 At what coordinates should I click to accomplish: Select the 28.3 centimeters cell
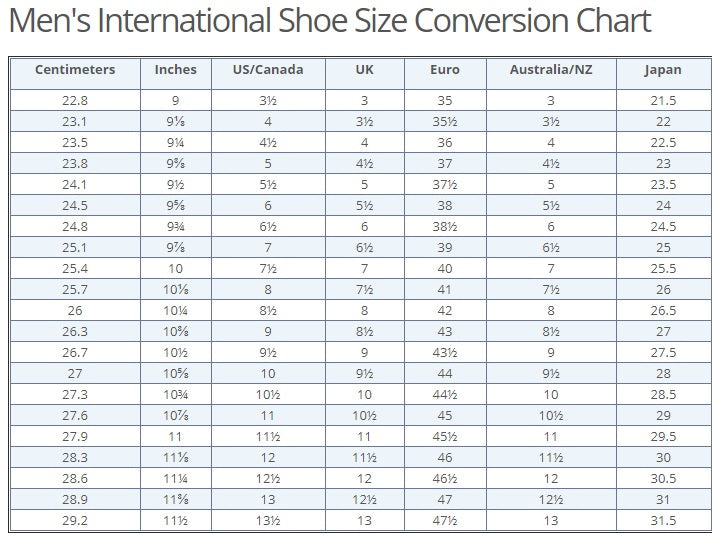(x=75, y=458)
